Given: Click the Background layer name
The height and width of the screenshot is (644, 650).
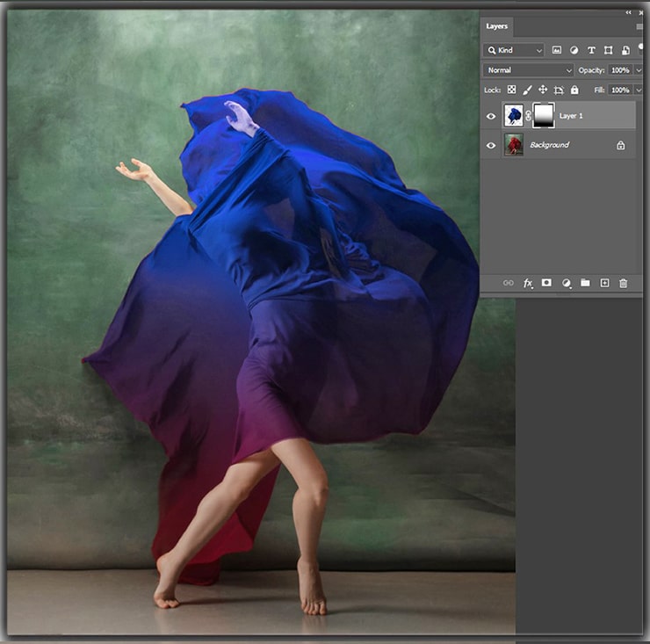Looking at the screenshot, I should (x=549, y=145).
